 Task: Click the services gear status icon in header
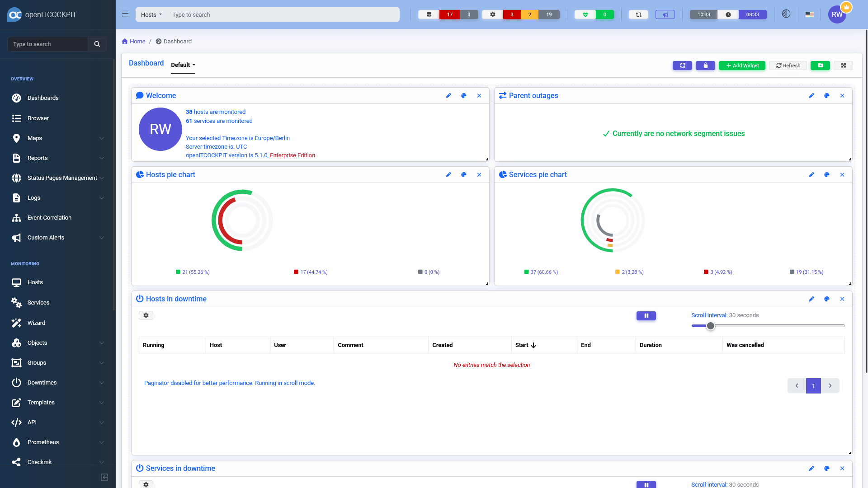pos(493,14)
